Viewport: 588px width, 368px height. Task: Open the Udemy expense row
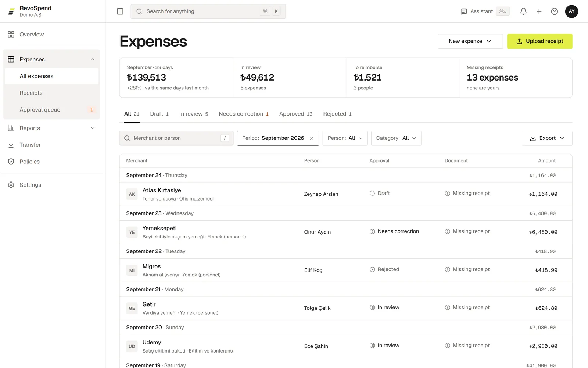pos(346,346)
